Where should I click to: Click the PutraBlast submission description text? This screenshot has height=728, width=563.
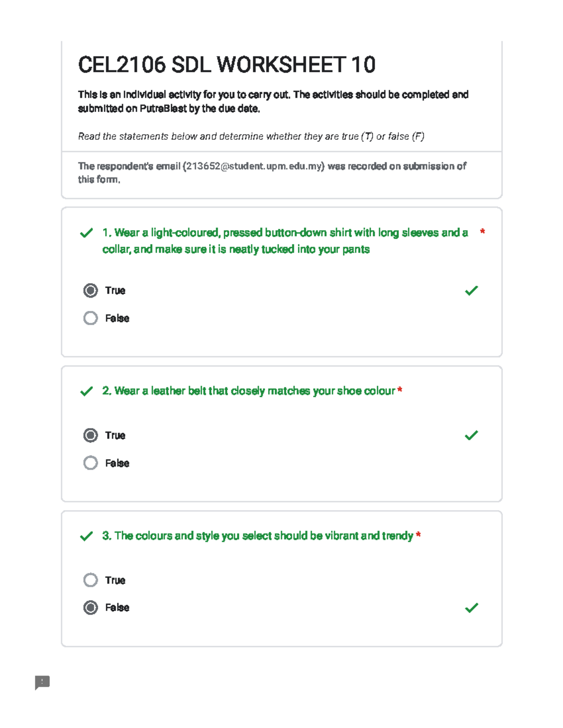(x=273, y=102)
